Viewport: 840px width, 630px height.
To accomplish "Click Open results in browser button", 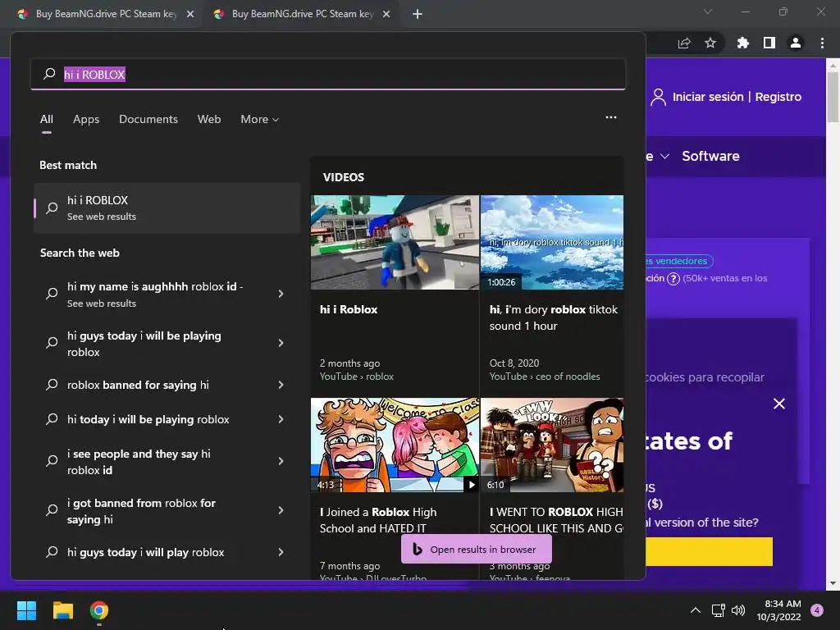I will [x=477, y=549].
